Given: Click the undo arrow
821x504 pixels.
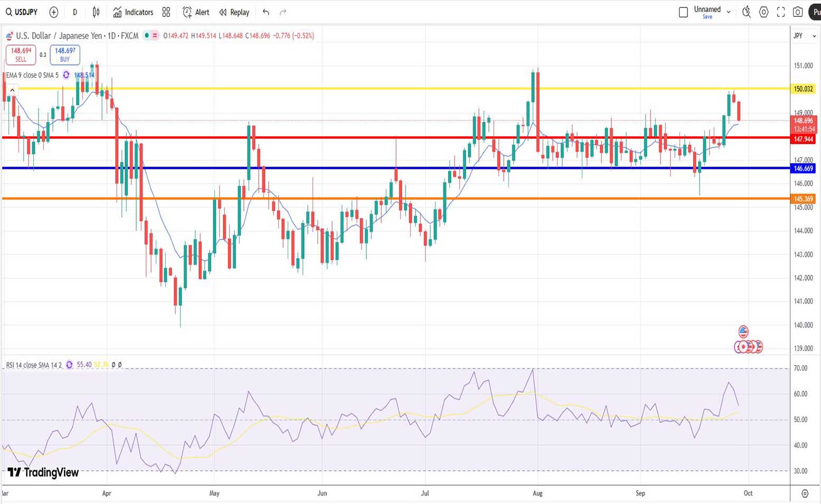Looking at the screenshot, I should [x=266, y=12].
